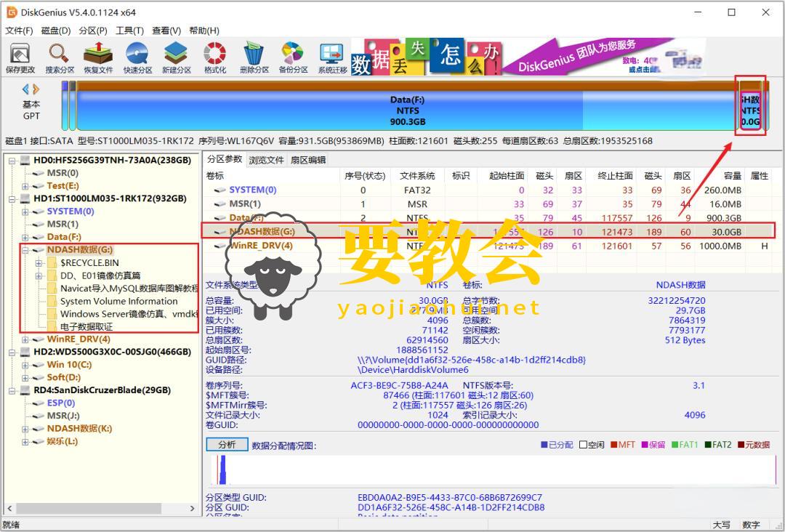Launch the 恢复文件 recovery tool
785x532 pixels.
pos(98,57)
